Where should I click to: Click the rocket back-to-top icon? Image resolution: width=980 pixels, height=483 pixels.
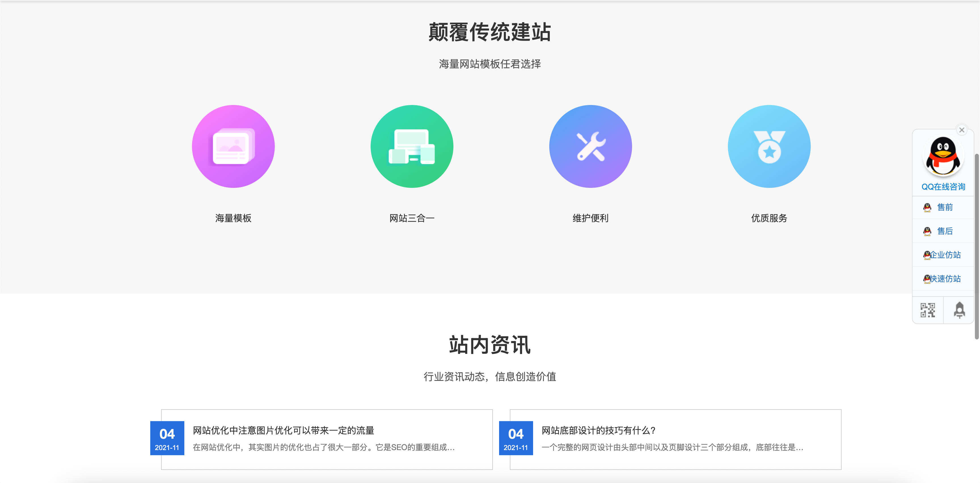[959, 310]
